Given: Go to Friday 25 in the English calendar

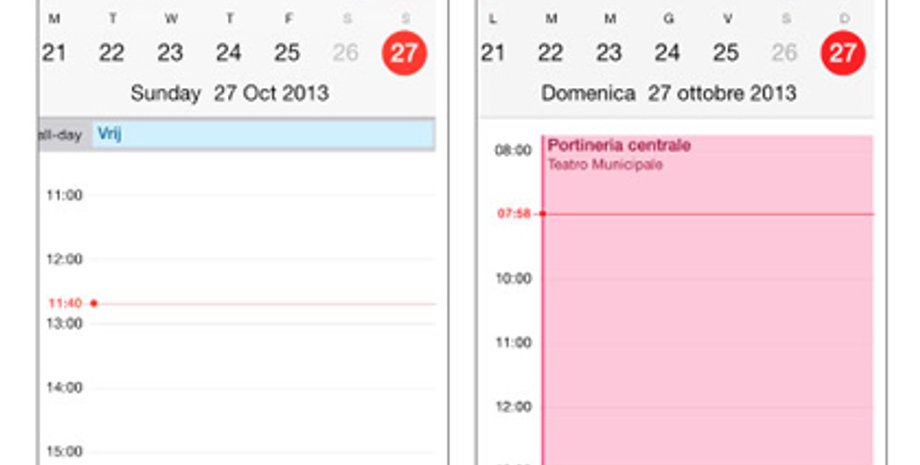Looking at the screenshot, I should click(x=287, y=53).
